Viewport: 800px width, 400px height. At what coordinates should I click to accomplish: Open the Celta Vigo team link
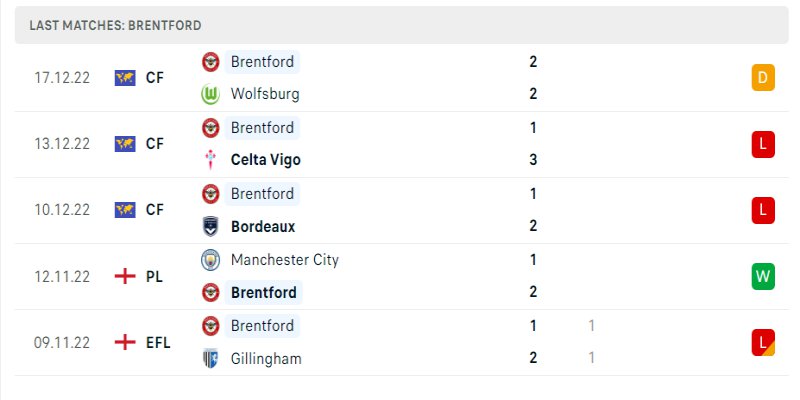point(265,160)
